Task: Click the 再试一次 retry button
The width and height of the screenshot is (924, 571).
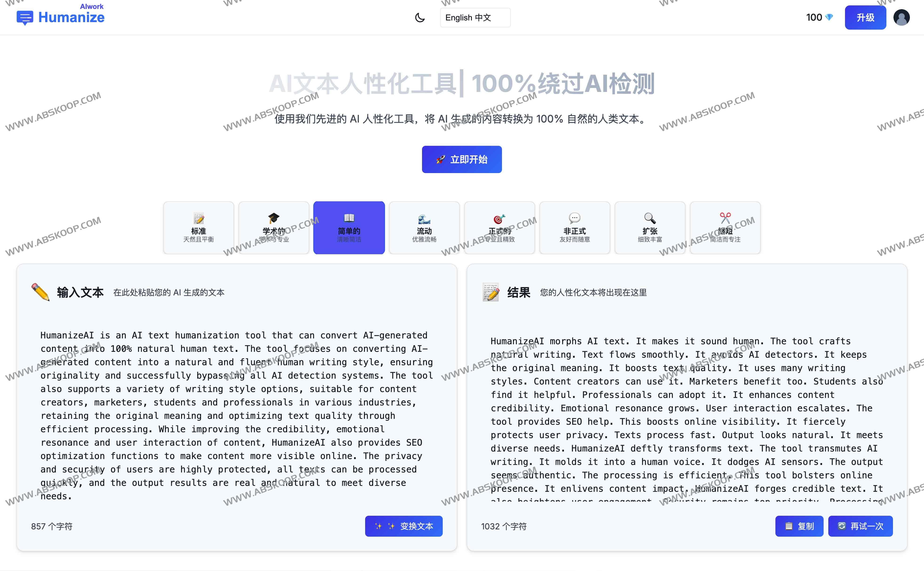Action: click(861, 526)
